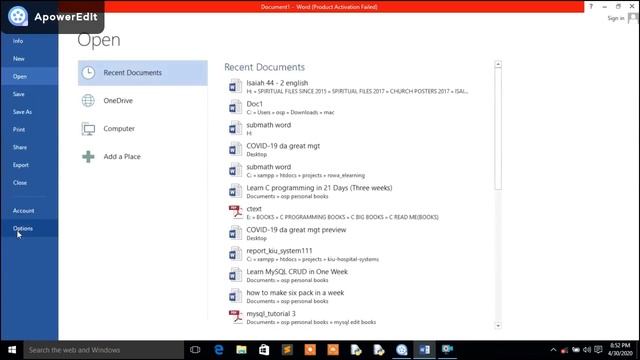Expand the hidden system tray icons chevron
640x360 pixels.
point(553,350)
